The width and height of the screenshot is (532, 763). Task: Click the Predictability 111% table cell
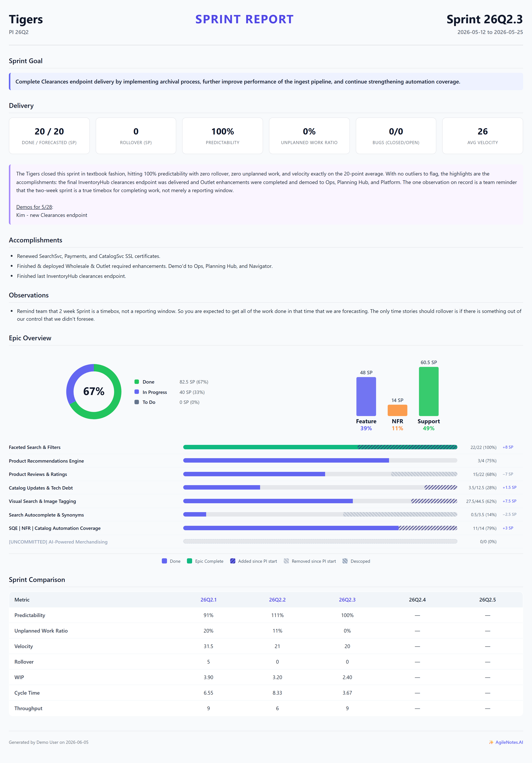[x=277, y=615]
